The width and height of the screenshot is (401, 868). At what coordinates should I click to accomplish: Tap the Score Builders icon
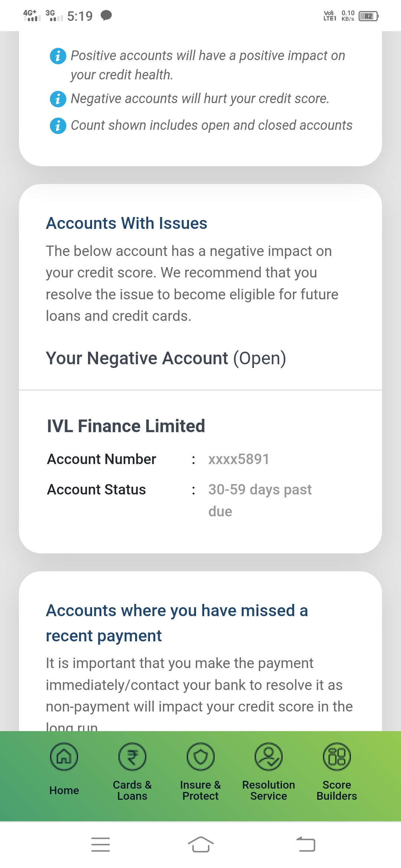point(337,757)
